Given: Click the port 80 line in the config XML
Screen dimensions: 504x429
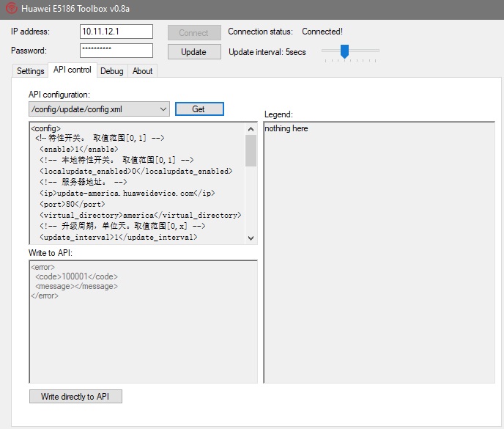Looking at the screenshot, I should click(72, 204).
